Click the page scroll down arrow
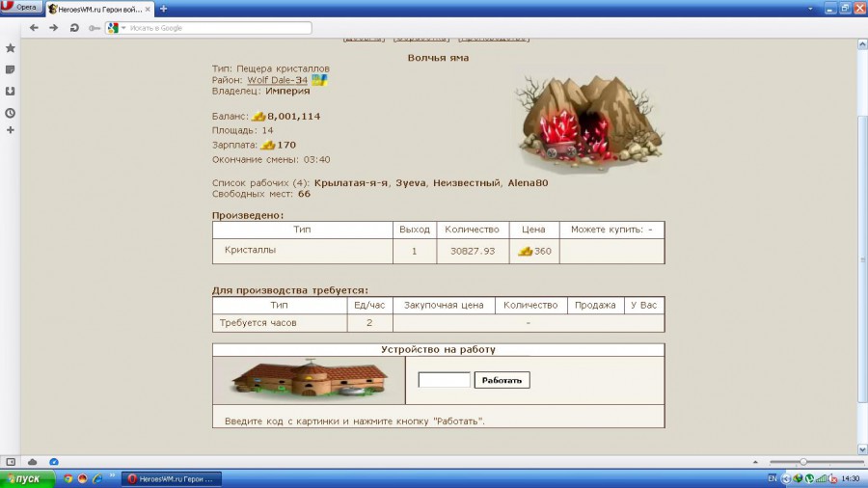 pos(862,449)
